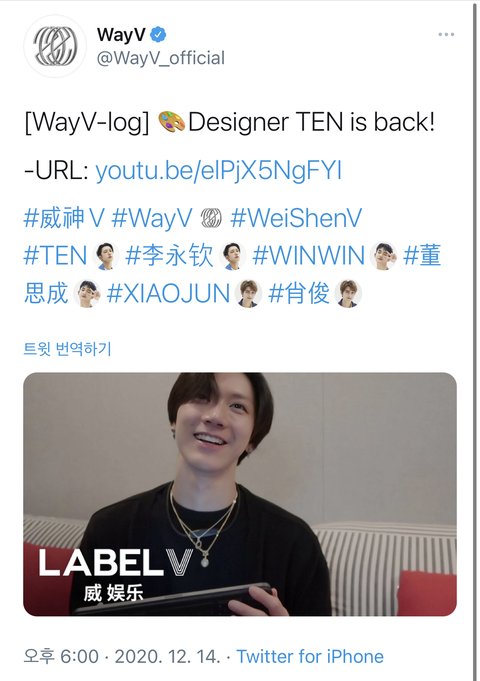Image resolution: width=480 pixels, height=681 pixels.
Task: Click the Twitter for iPhone source link
Action: pyautogui.click(x=310, y=656)
